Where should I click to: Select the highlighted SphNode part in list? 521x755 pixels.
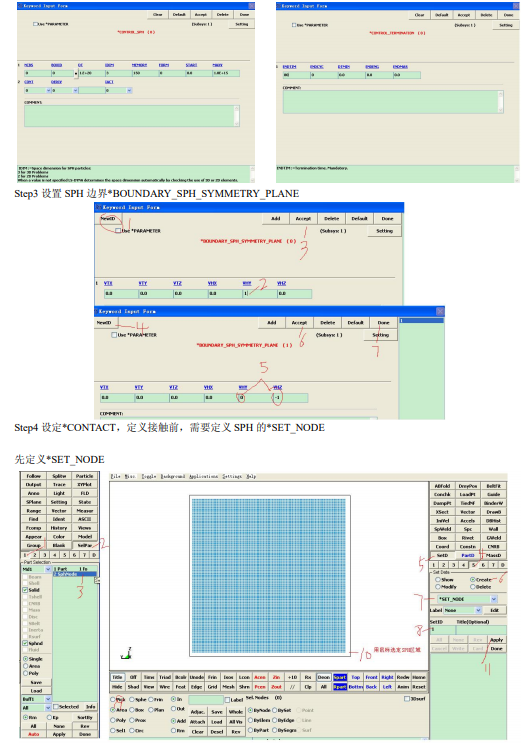75,574
